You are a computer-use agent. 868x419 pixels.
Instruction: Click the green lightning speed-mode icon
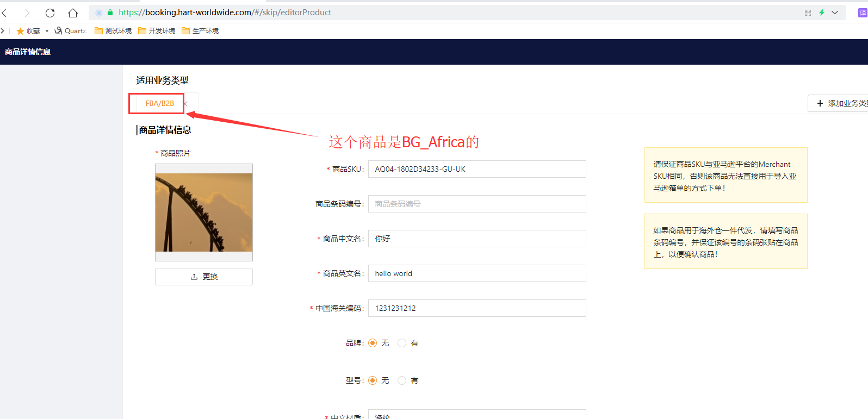pyautogui.click(x=822, y=12)
